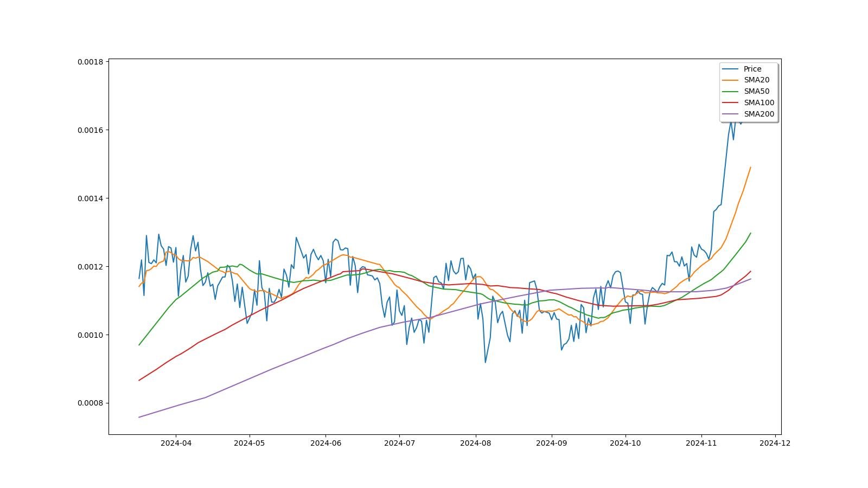
Task: Click the SMA50 legend label
Action: click(756, 92)
